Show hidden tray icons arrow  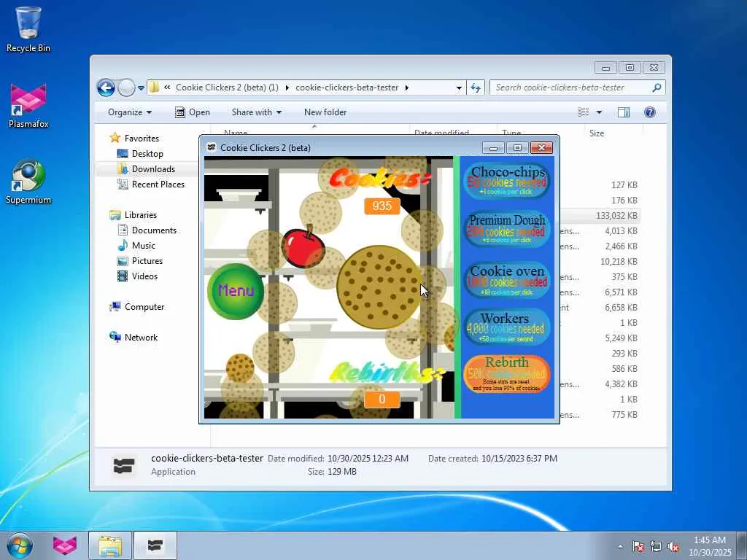click(620, 546)
